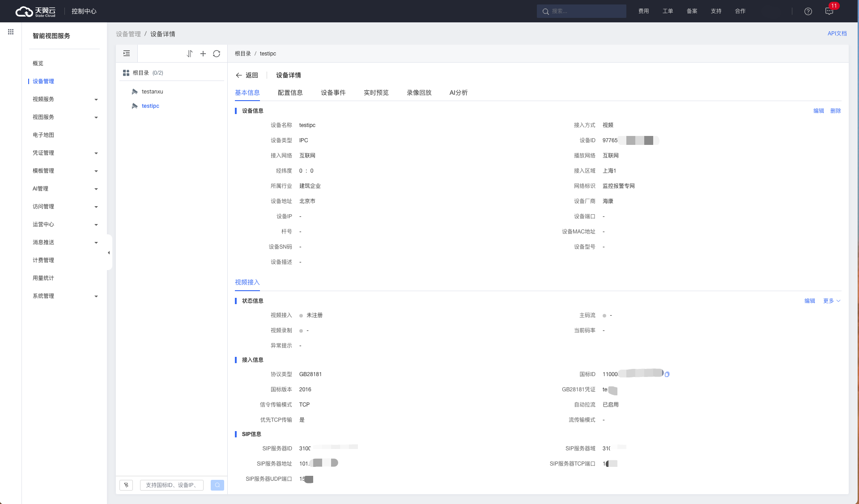The image size is (859, 504).
Task: Click the collapse tree menu icon
Action: pos(127,54)
